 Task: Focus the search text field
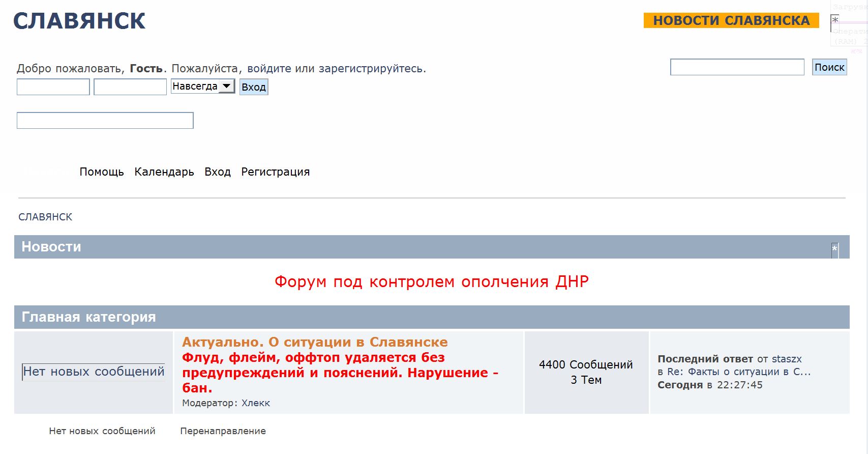(x=737, y=67)
